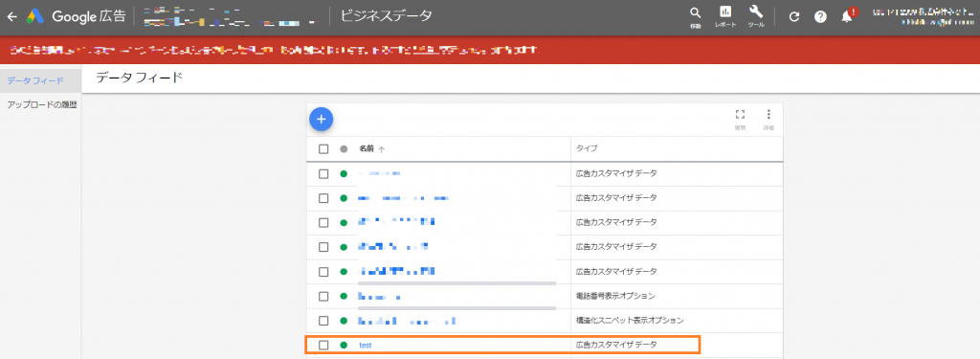The height and width of the screenshot is (359, 980).
Task: Switch to アップロードの履歴 in sidebar
Action: [40, 105]
